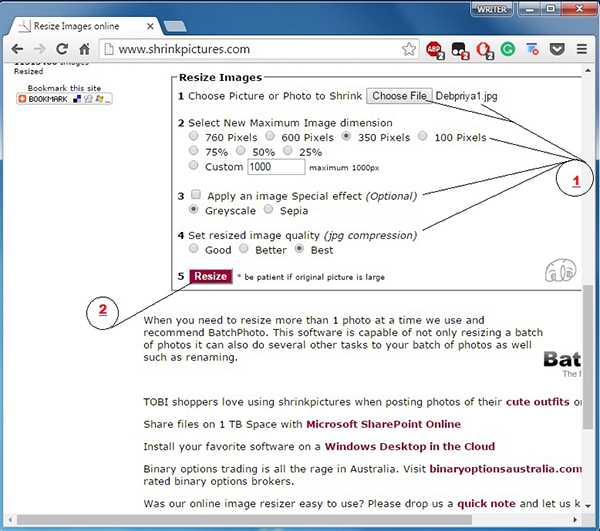Reload the shrinkpictures page
Image resolution: width=600 pixels, height=531 pixels.
click(62, 49)
